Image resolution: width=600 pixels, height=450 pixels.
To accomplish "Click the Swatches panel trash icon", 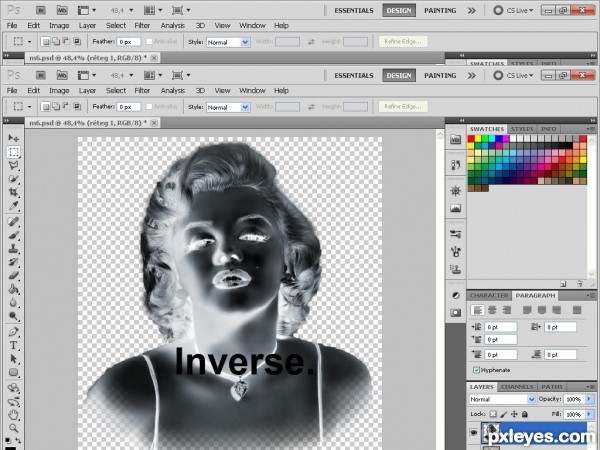I will [x=579, y=284].
